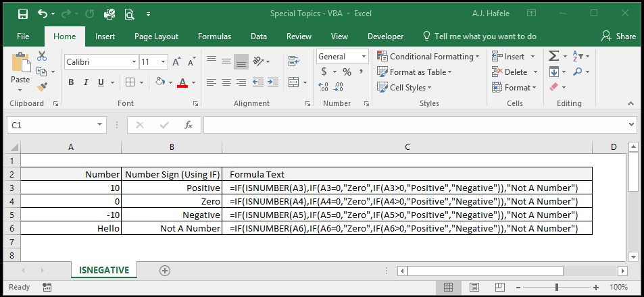Apply Comma Style format
The width and height of the screenshot is (644, 297).
(362, 72)
